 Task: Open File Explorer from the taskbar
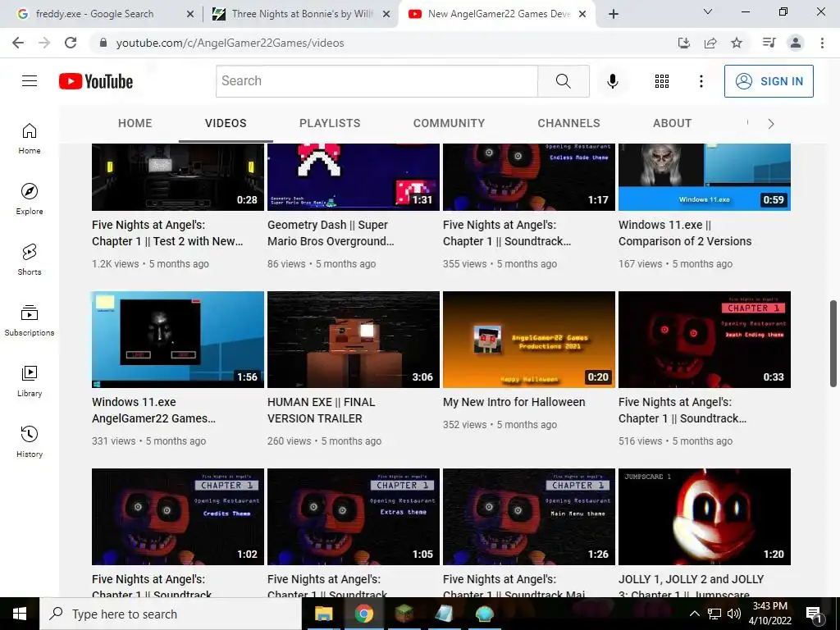point(323,614)
